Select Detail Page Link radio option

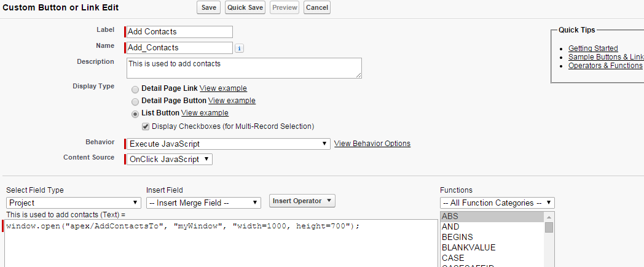(135, 89)
